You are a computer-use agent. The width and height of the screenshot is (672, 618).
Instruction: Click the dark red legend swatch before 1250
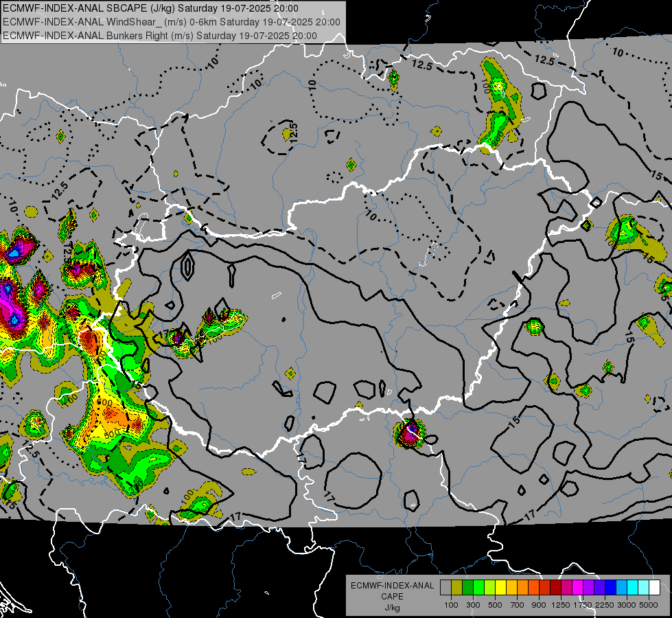pyautogui.click(x=555, y=588)
